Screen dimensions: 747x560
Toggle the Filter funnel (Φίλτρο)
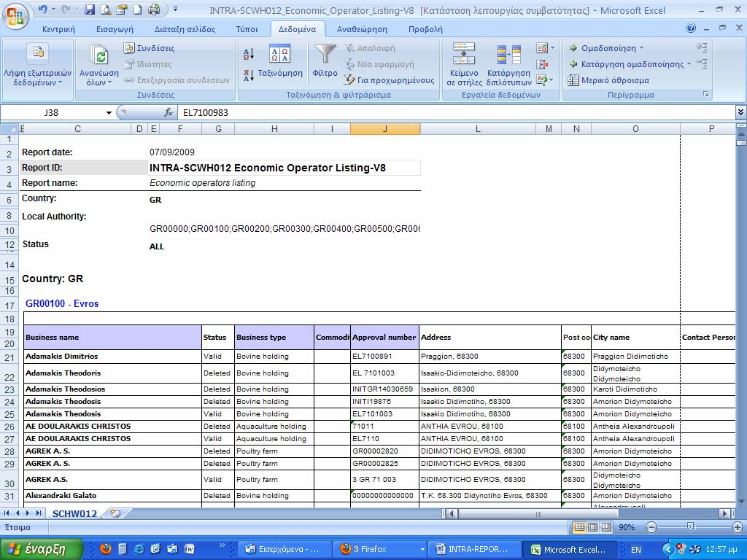pyautogui.click(x=325, y=61)
